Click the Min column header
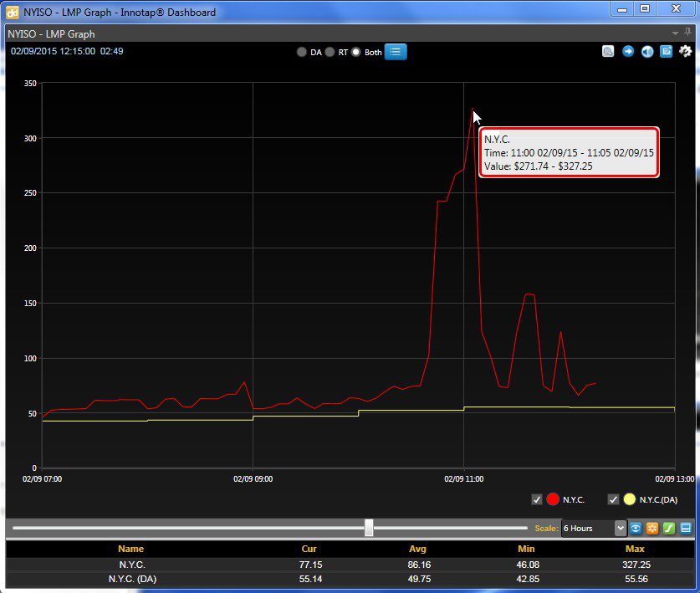 point(526,549)
